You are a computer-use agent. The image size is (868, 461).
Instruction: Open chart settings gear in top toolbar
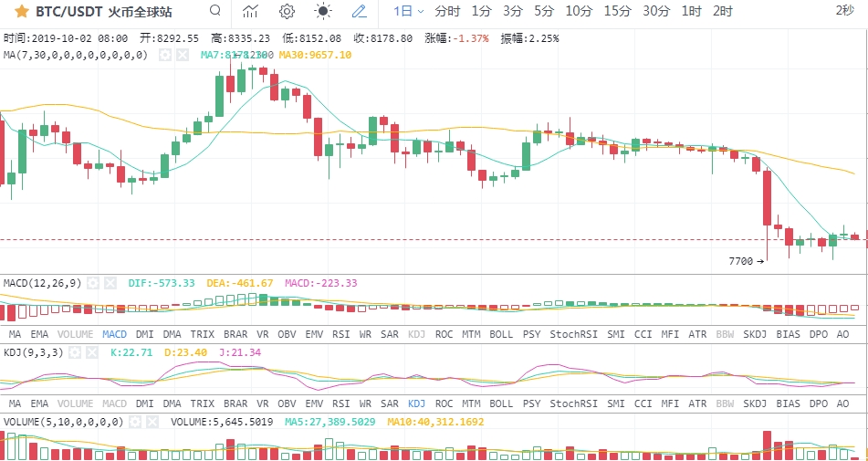[287, 11]
